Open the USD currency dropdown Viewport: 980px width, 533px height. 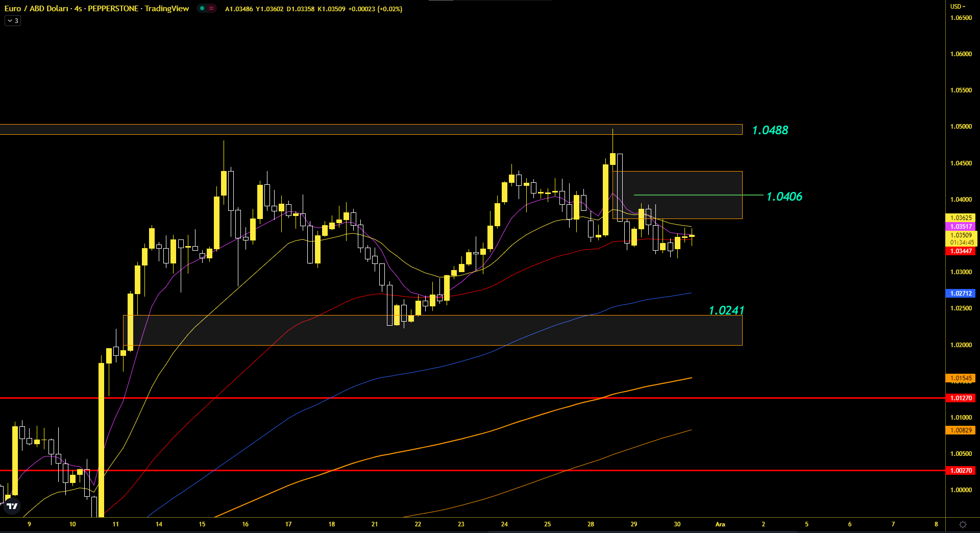958,7
